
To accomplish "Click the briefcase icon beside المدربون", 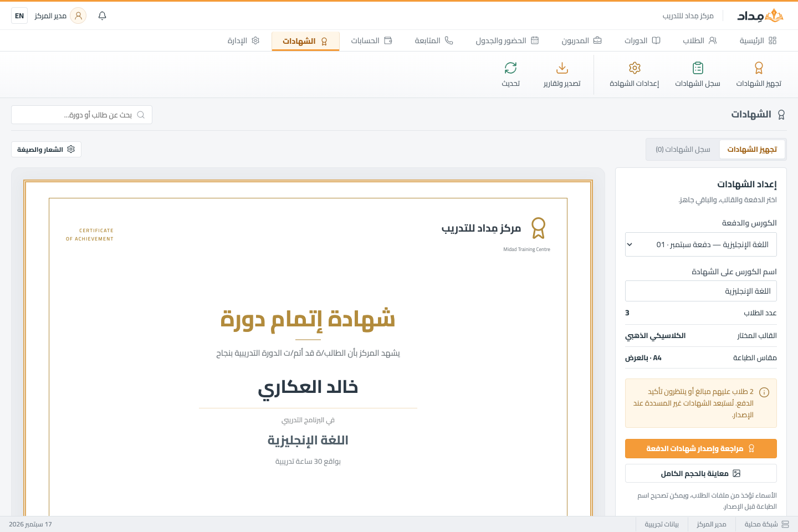I will 597,40.
